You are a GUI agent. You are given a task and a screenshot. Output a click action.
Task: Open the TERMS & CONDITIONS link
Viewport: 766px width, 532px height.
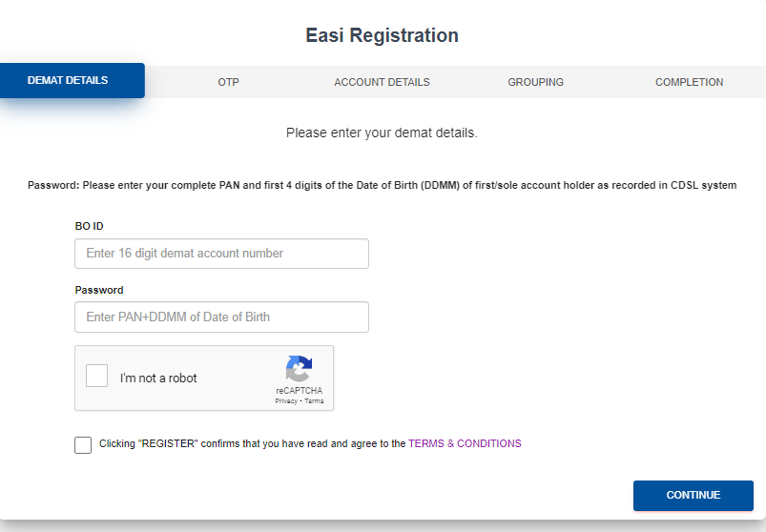pos(465,443)
